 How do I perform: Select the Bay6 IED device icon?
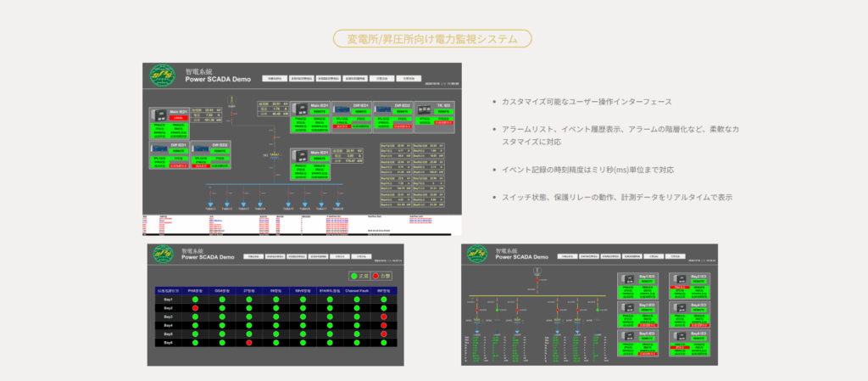point(680,335)
